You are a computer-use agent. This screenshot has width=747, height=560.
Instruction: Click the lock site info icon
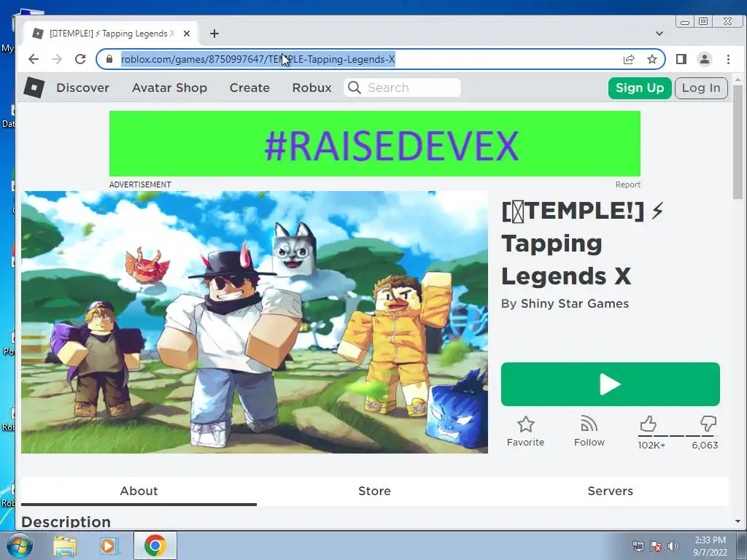click(x=109, y=59)
